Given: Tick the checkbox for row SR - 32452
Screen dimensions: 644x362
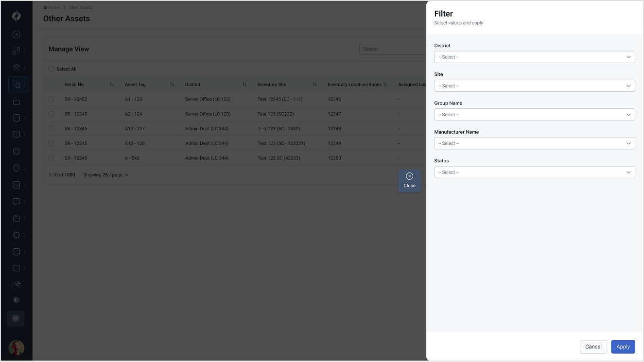Looking at the screenshot, I should [x=52, y=99].
